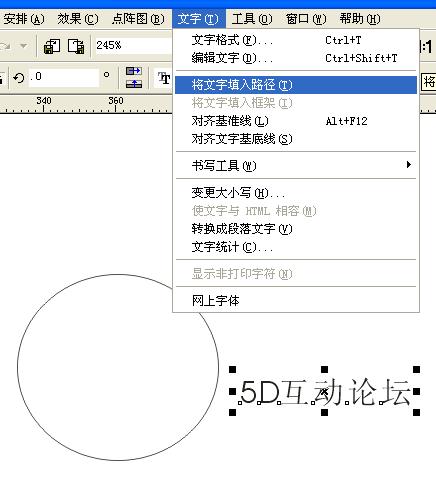436x477 pixels.
Task: Open the 工具 menu
Action: (x=252, y=19)
